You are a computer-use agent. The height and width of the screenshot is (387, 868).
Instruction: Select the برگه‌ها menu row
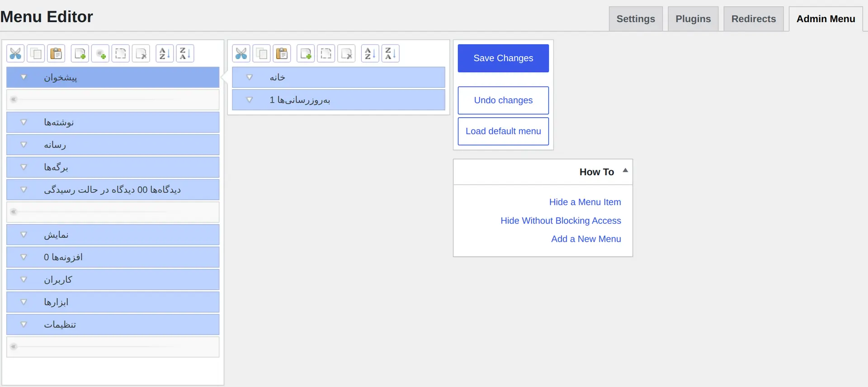pyautogui.click(x=113, y=167)
